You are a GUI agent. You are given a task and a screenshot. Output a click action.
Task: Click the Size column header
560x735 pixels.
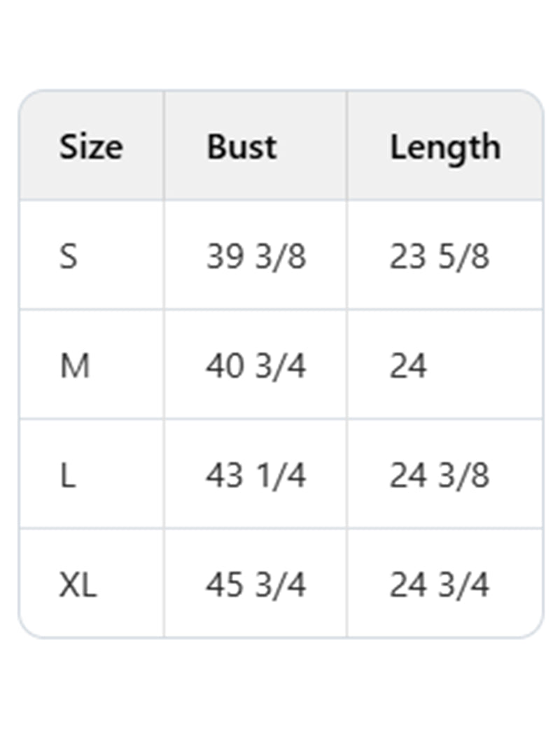tap(90, 147)
